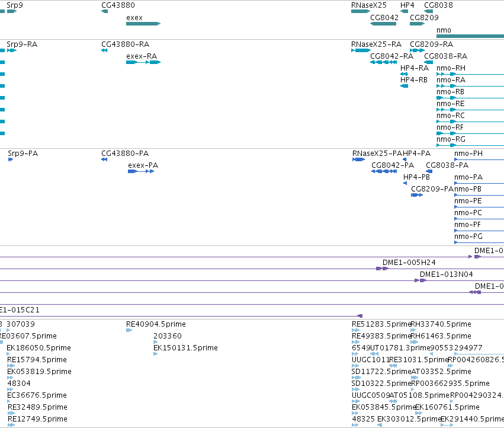504x428 pixels.
Task: Select gene label 'CG8209'
Action: point(424,18)
